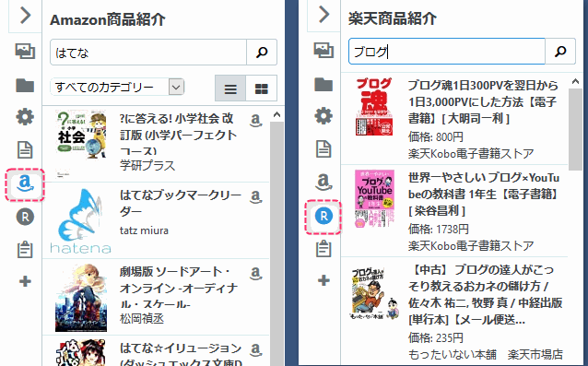
Task: Click Amazon logo beside 小学社会 改訂版 item
Action: click(255, 121)
